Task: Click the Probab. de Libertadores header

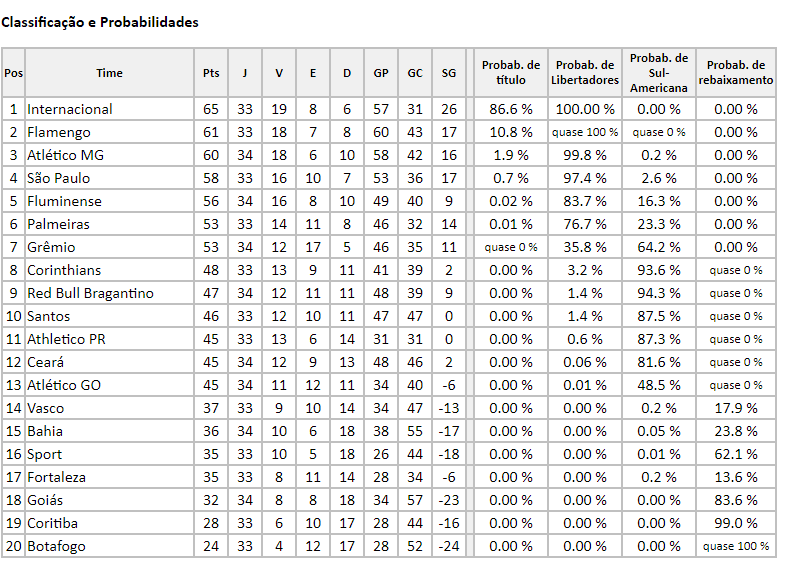Action: coord(585,73)
